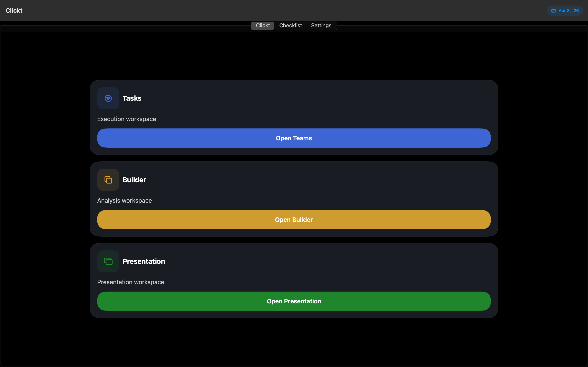Click the Analysis workspace description
The width and height of the screenshot is (588, 367).
coord(125,200)
